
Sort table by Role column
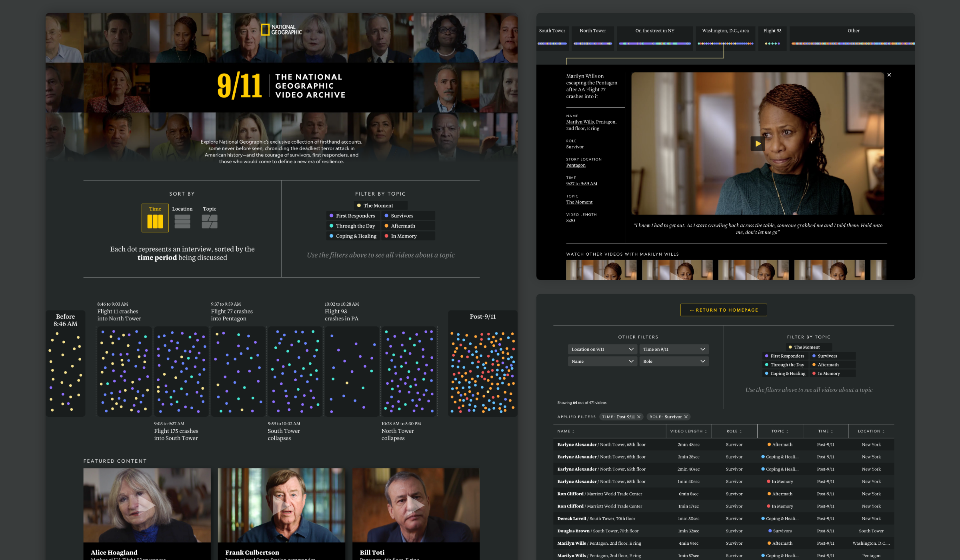[734, 431]
